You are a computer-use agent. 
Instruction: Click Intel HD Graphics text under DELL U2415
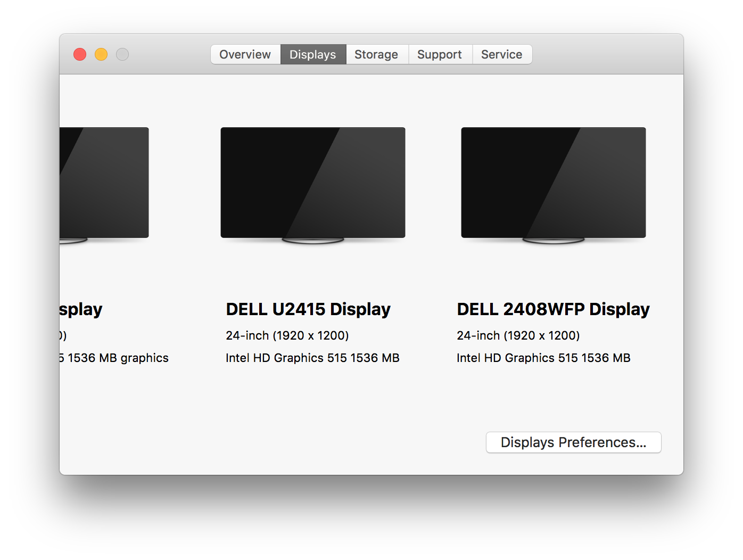coord(312,358)
